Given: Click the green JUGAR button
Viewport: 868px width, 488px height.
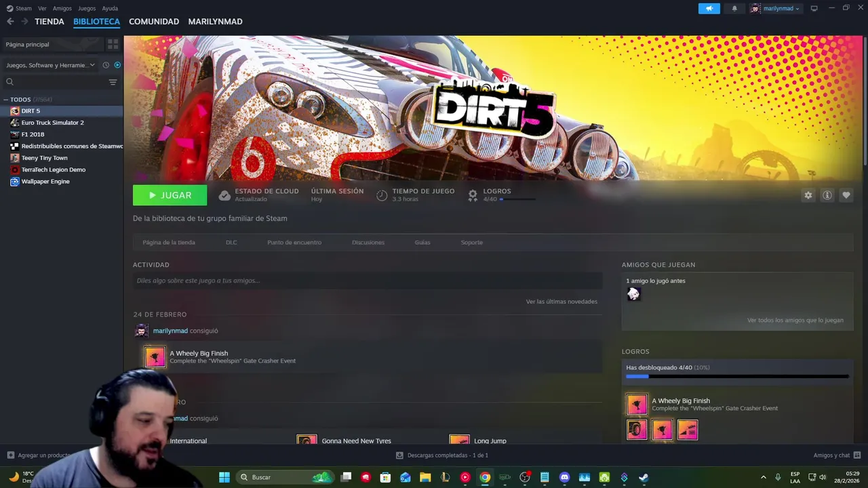Looking at the screenshot, I should pos(170,195).
